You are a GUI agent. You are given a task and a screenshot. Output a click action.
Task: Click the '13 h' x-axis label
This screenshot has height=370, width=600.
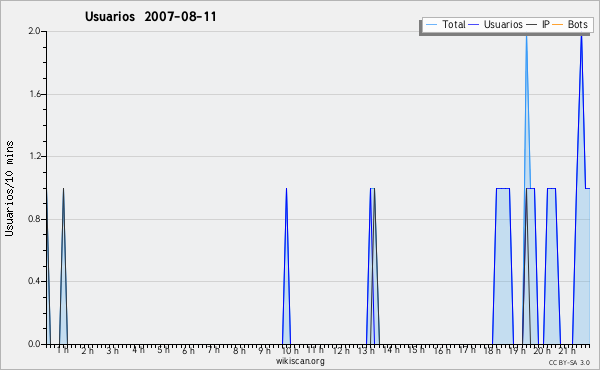click(x=366, y=350)
